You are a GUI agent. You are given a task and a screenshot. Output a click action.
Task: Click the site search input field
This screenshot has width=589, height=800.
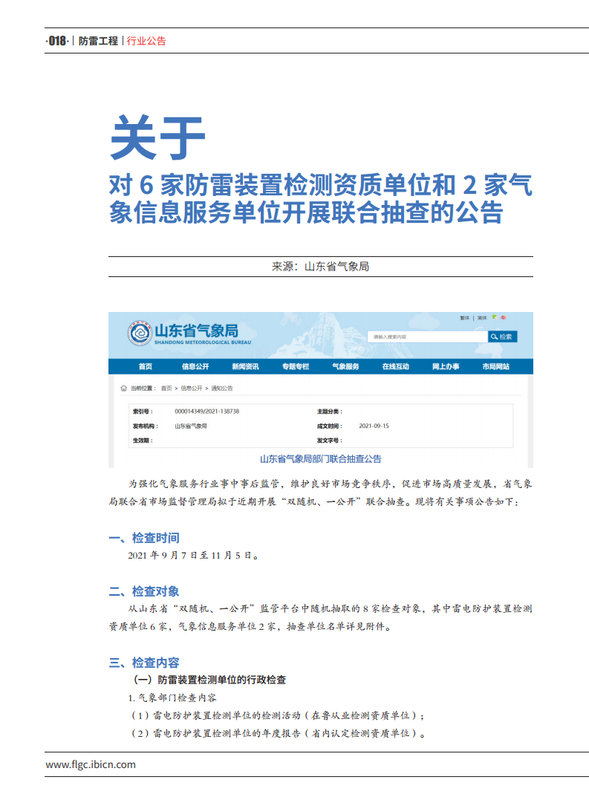[x=428, y=337]
